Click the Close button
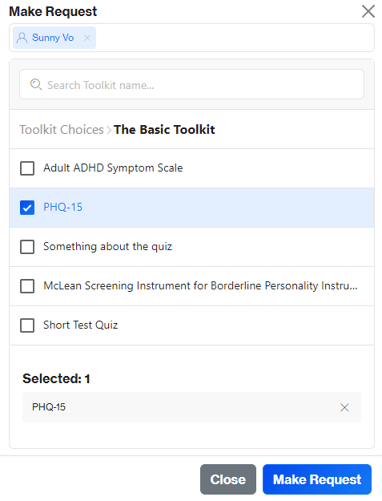 click(x=228, y=479)
